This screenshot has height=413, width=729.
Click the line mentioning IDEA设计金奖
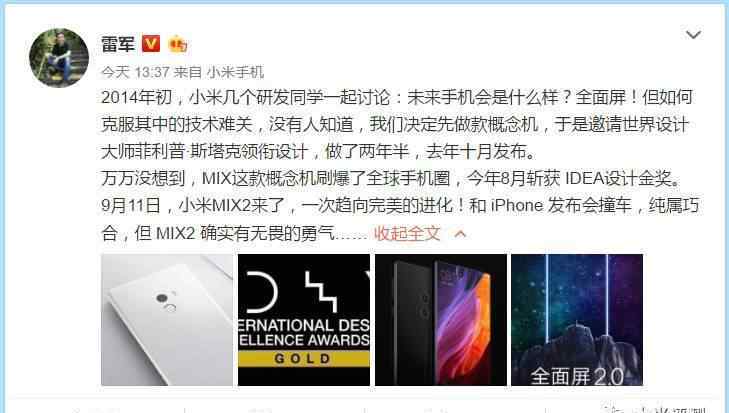point(391,178)
